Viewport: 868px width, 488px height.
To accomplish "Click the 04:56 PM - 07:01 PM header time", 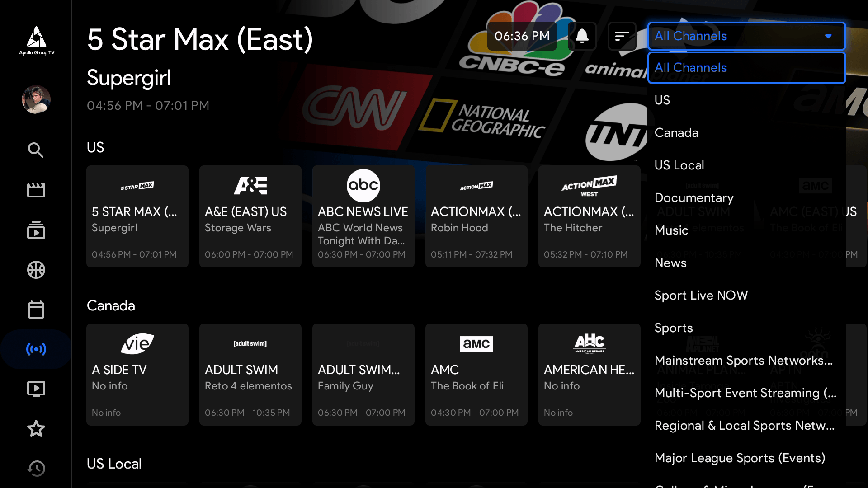I will pyautogui.click(x=148, y=105).
